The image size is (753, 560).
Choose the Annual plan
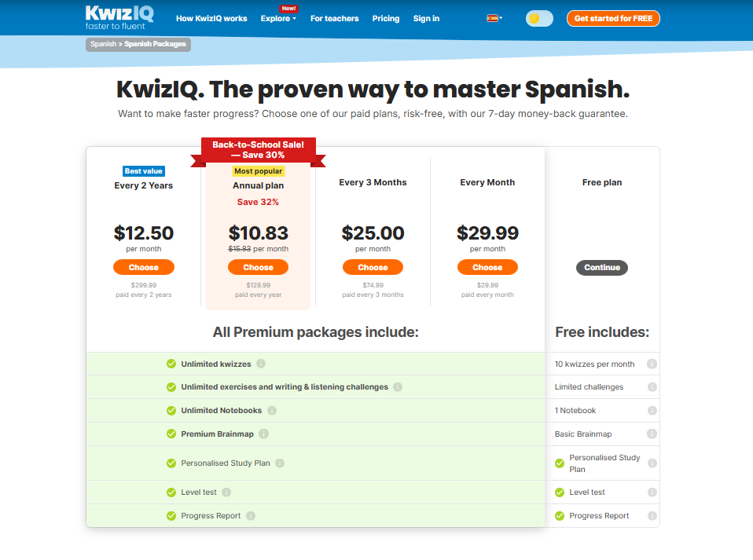259,267
